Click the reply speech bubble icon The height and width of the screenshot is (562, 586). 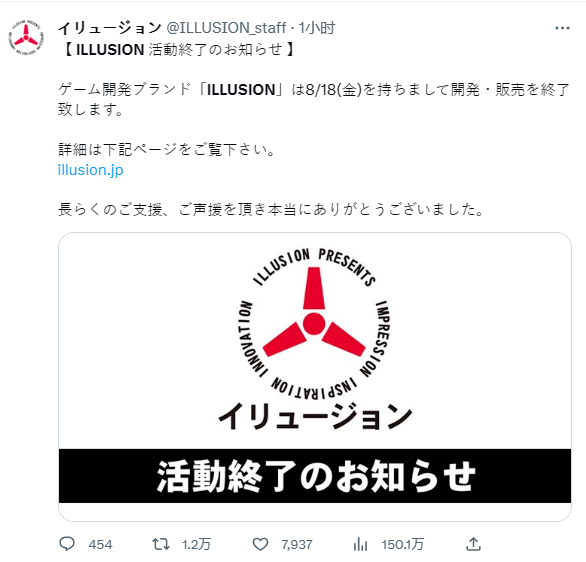click(x=67, y=544)
